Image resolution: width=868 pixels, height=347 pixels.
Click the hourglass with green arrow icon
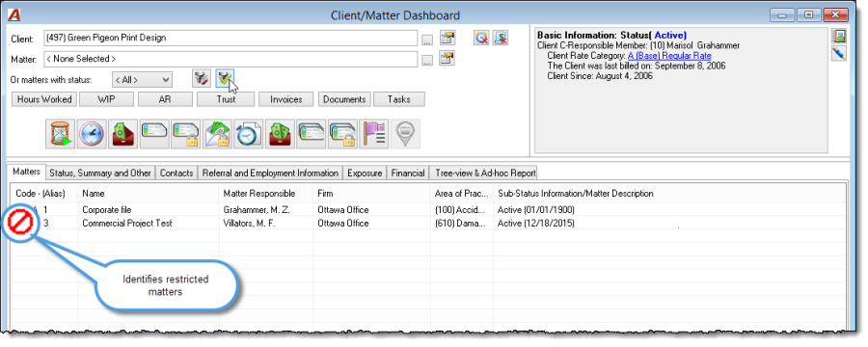coord(60,134)
